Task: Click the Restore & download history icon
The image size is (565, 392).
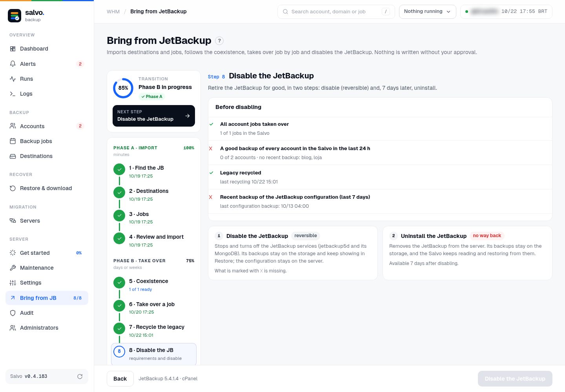Action: tap(13, 188)
